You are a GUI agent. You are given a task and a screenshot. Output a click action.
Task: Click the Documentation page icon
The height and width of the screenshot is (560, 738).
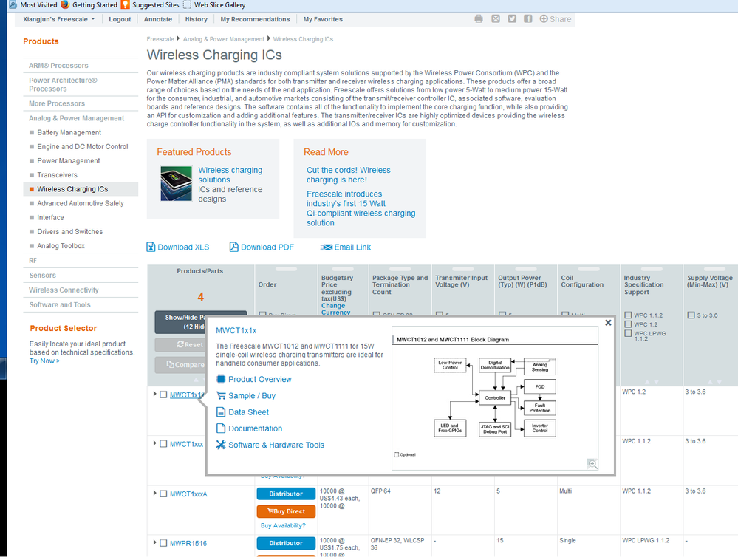[x=221, y=428]
